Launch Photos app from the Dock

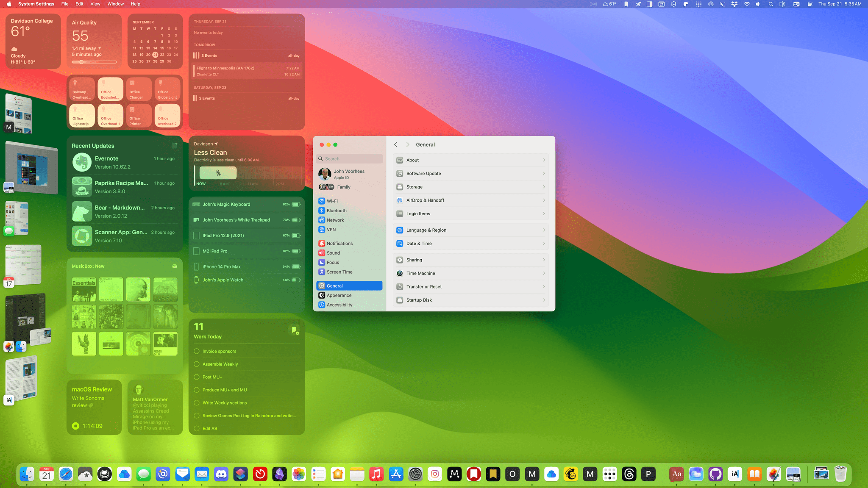coord(299,474)
